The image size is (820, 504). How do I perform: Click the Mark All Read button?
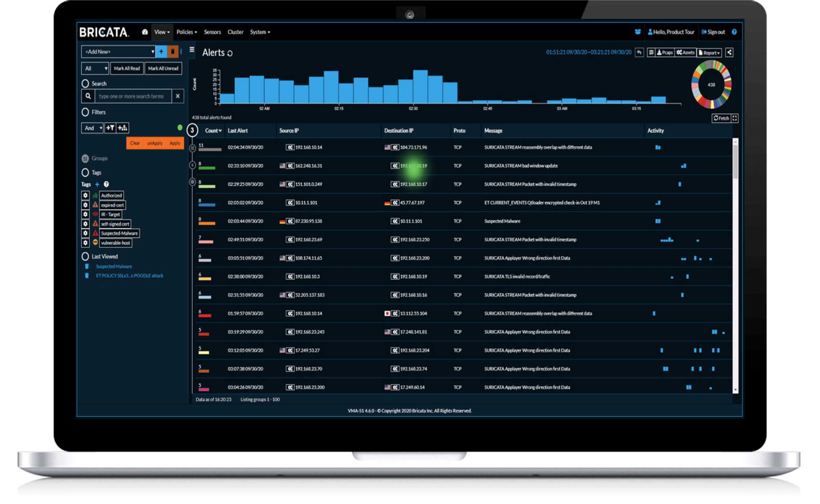point(127,68)
